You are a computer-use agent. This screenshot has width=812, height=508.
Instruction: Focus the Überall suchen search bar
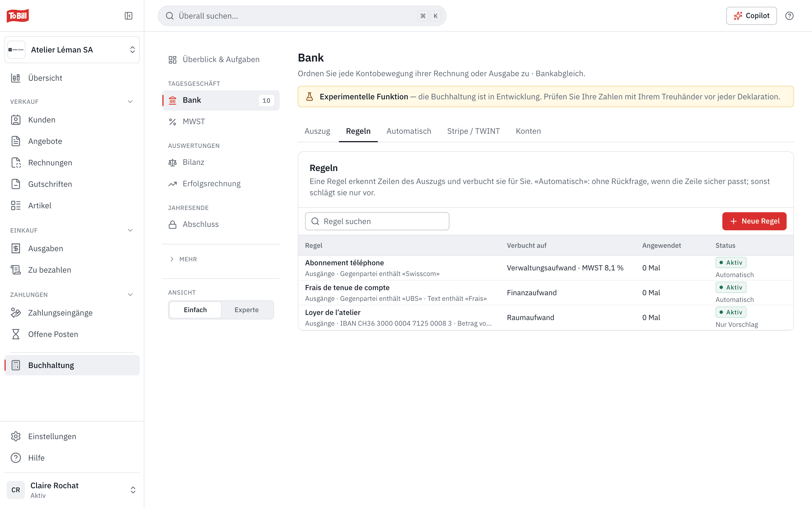point(302,16)
